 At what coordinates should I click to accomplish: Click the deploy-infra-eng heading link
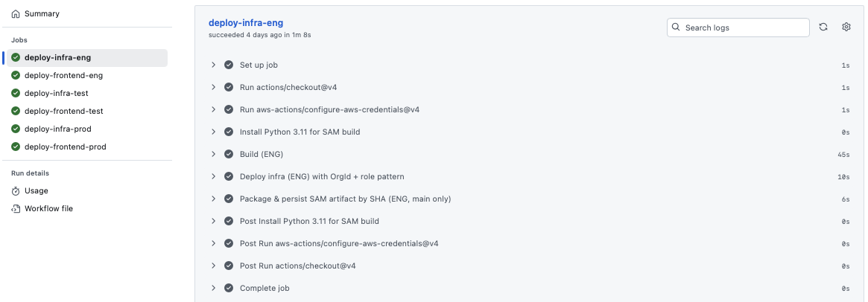[246, 23]
